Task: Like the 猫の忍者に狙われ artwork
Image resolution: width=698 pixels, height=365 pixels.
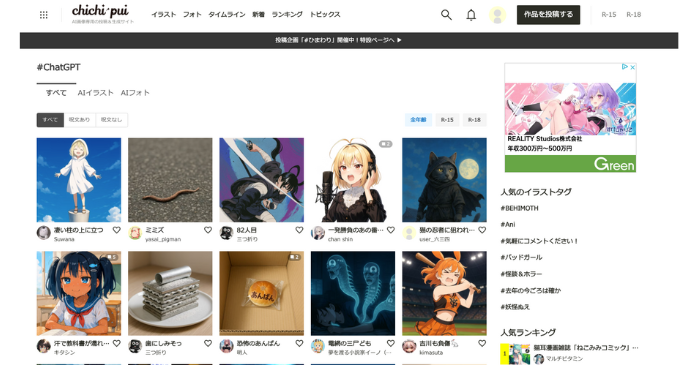Action: coord(482,230)
